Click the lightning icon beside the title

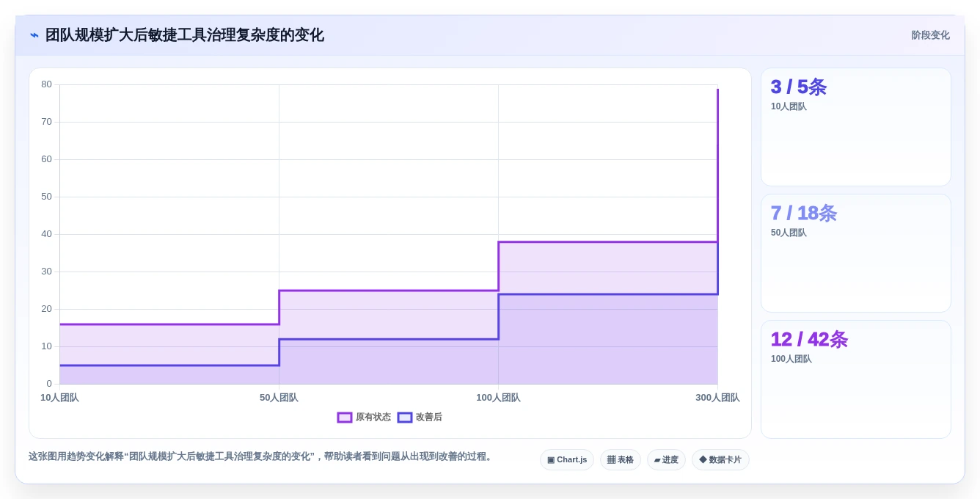pos(34,35)
